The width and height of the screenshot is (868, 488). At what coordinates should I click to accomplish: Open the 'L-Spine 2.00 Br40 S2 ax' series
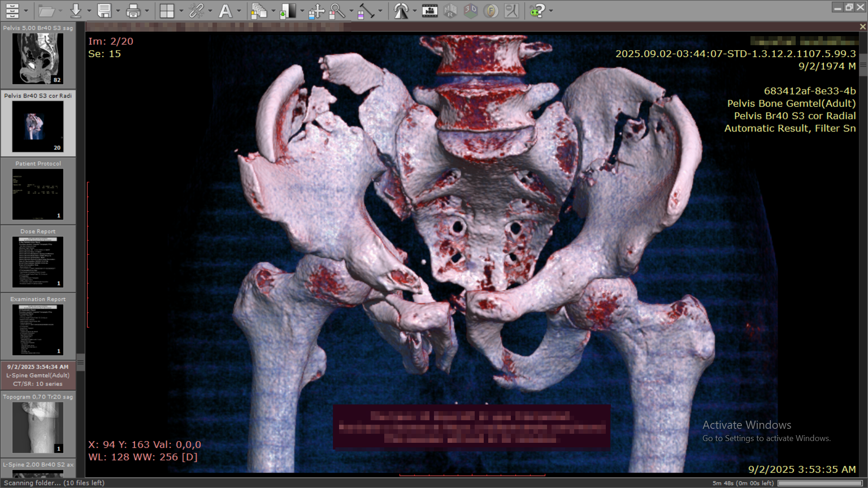(x=38, y=468)
